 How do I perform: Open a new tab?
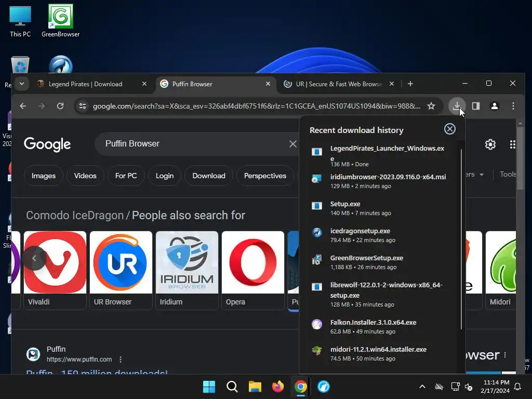coord(410,84)
